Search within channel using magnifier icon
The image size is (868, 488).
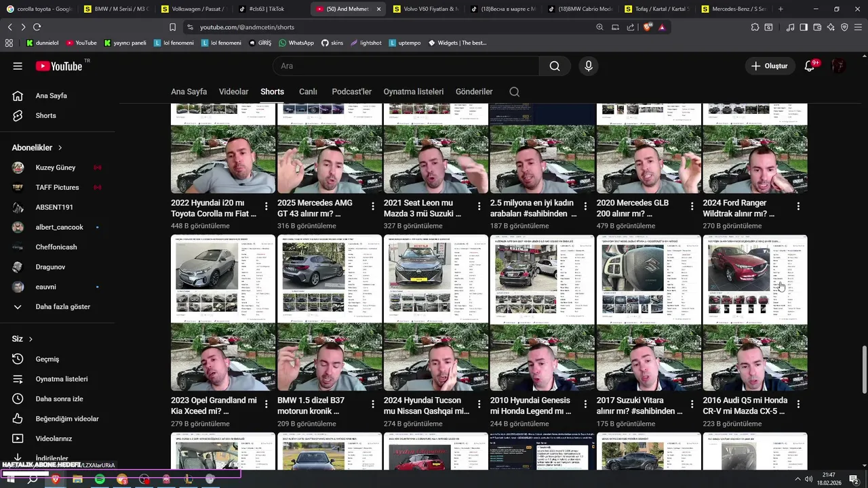[x=514, y=91]
